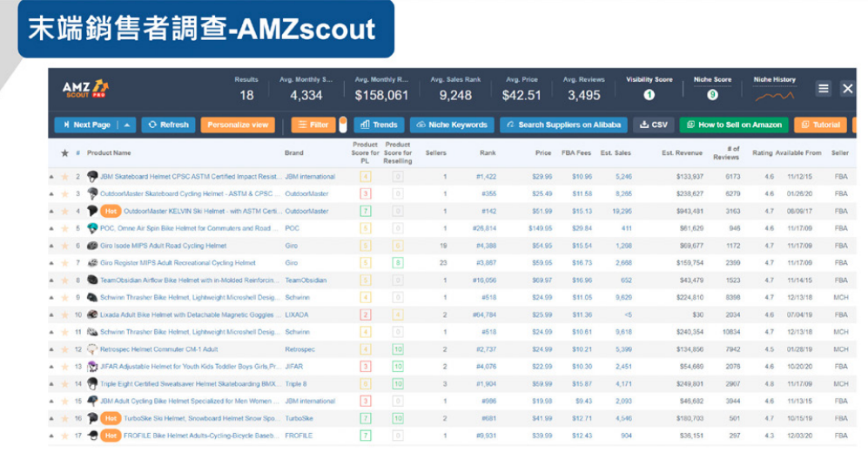Favorite the Giro Isode MIPS row star
Image resolution: width=868 pixels, height=453 pixels.
(64, 246)
